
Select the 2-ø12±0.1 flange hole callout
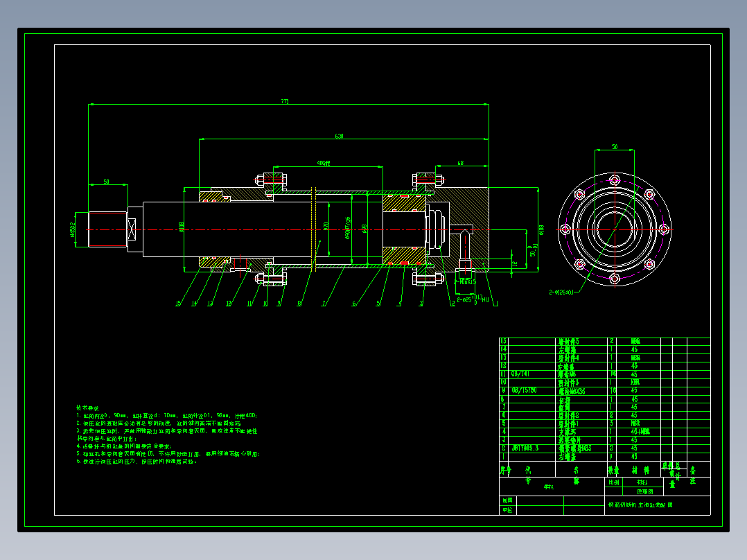pyautogui.click(x=561, y=292)
